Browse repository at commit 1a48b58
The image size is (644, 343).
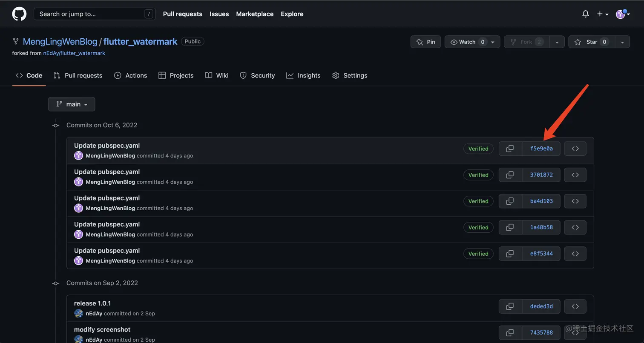(575, 227)
